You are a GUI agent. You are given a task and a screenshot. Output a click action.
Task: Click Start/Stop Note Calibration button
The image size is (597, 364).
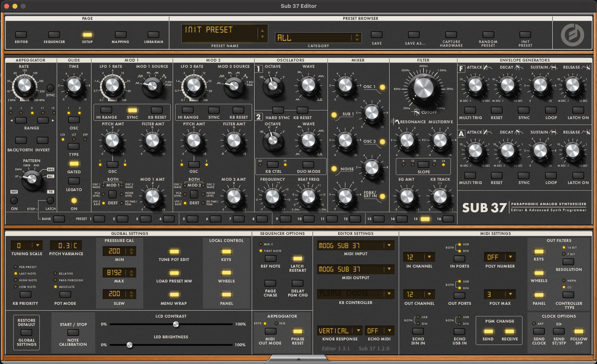(73, 333)
